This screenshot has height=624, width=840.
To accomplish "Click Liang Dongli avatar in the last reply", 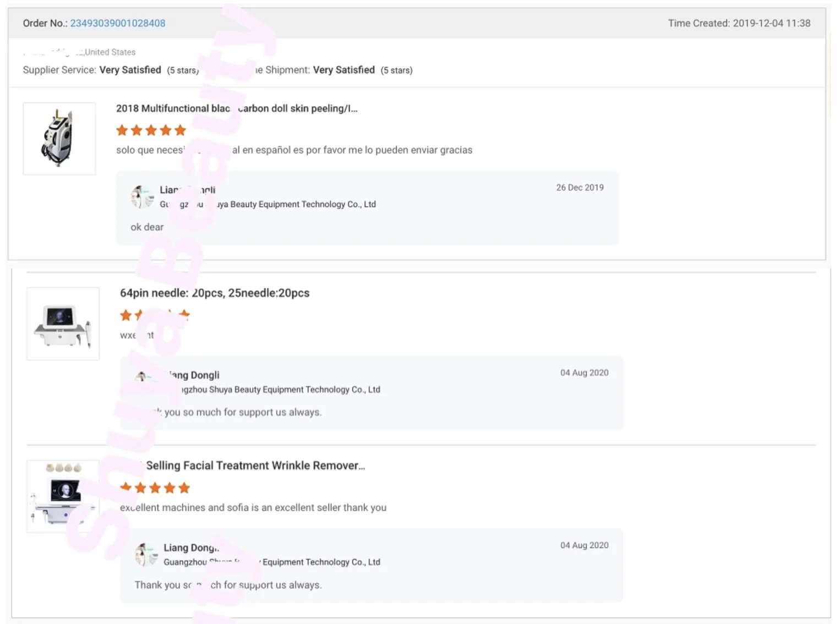I will pos(146,554).
